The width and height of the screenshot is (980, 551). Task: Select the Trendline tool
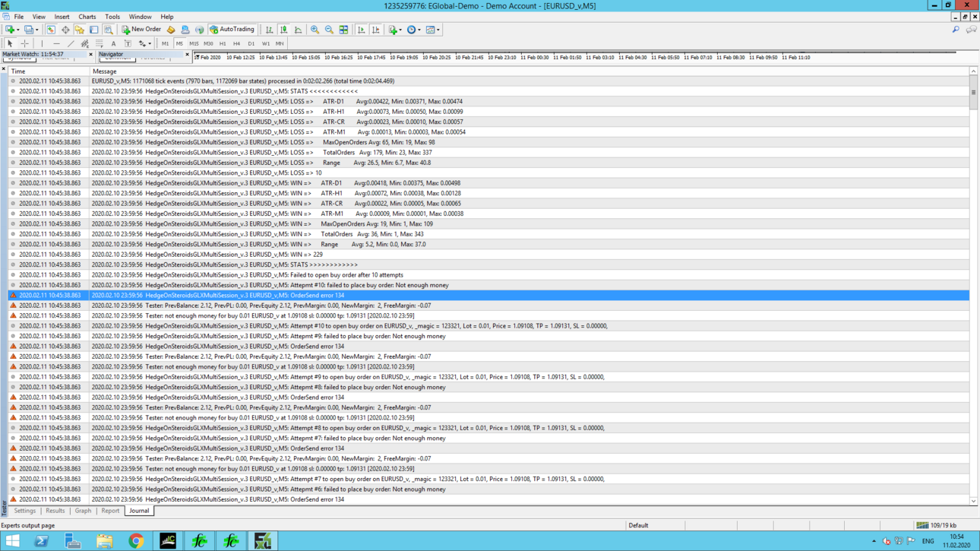pyautogui.click(x=71, y=43)
